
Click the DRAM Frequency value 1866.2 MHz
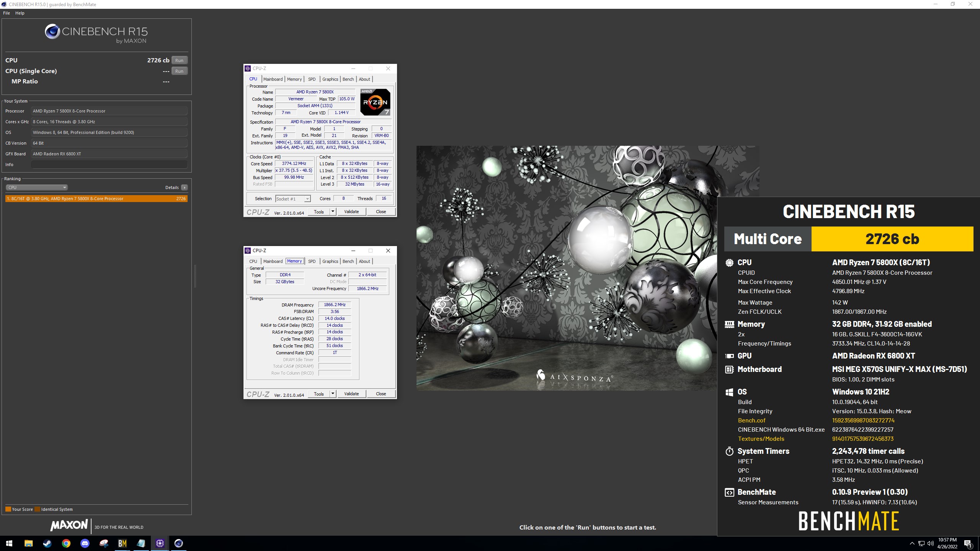(x=335, y=305)
